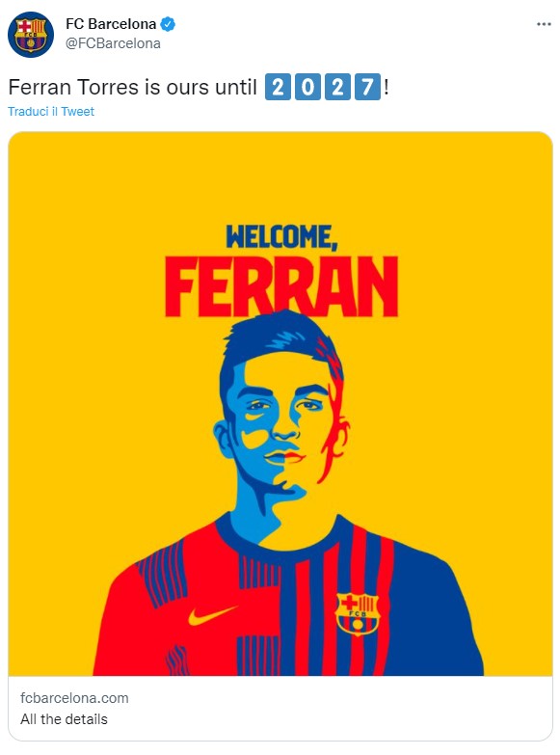Open the fcbarcelona.com card domain link
The height and width of the screenshot is (755, 560).
(x=74, y=698)
